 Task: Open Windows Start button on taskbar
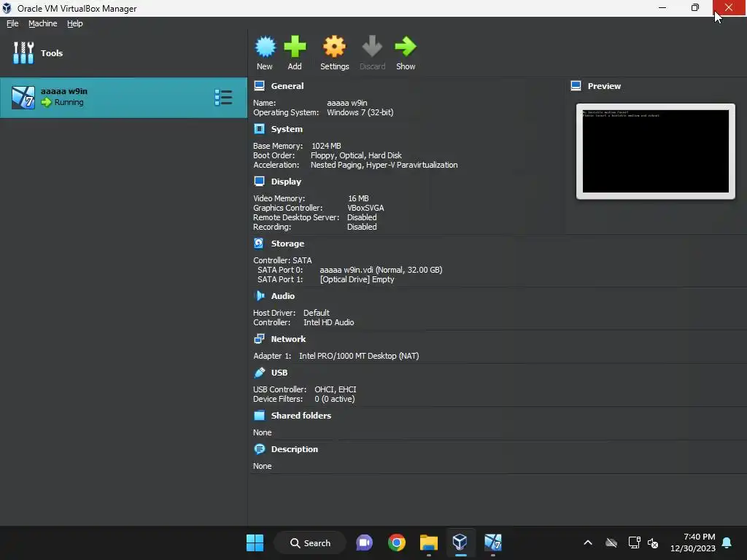point(255,542)
